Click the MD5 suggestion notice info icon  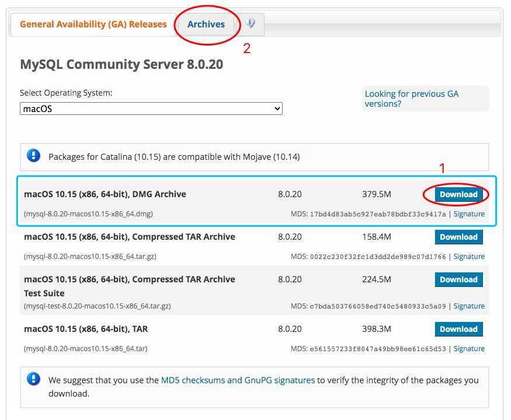[33, 379]
